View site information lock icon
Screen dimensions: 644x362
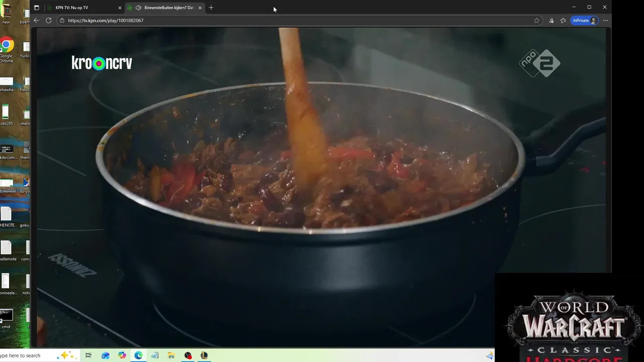(62, 21)
